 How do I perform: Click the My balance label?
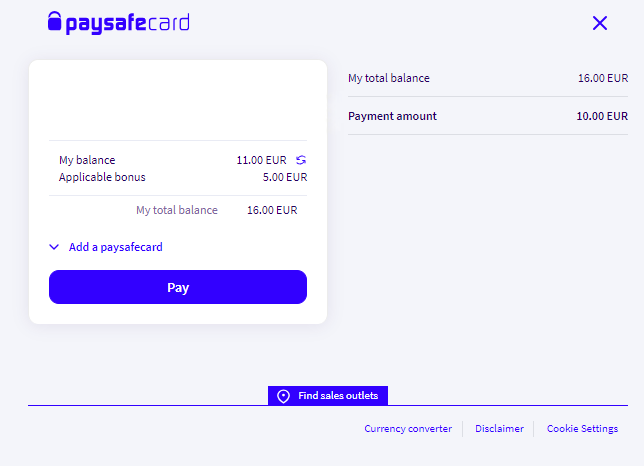[x=87, y=160]
